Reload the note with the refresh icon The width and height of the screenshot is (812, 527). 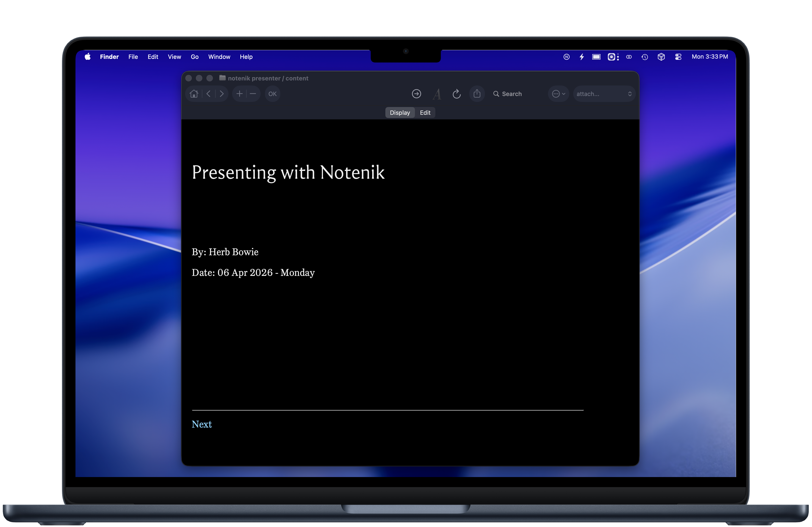click(x=456, y=94)
